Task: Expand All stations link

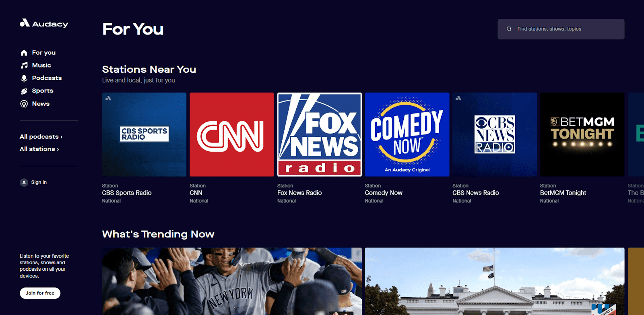Action: pos(39,149)
